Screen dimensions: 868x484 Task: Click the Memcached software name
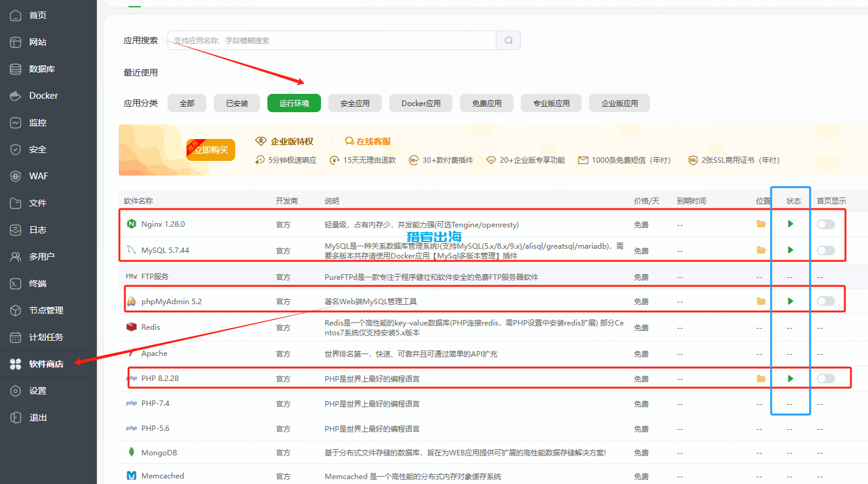point(163,475)
